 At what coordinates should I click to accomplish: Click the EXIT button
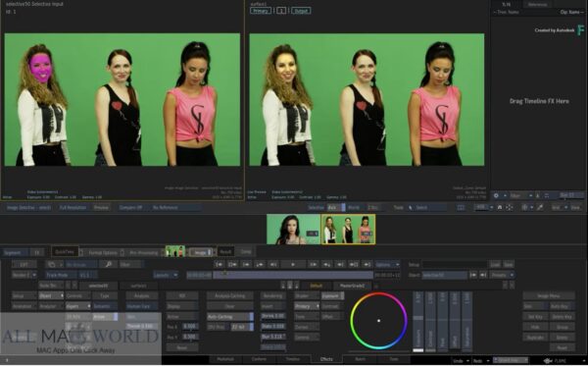point(24,265)
